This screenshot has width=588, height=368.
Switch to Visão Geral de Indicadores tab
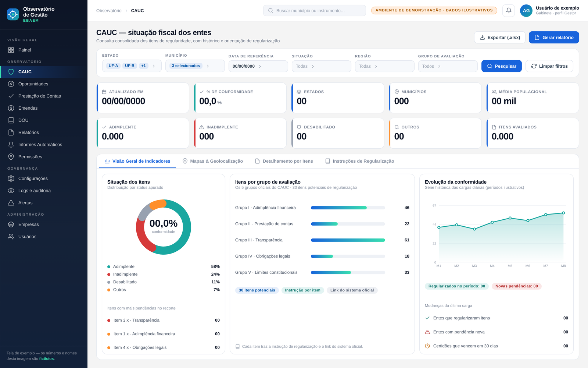tap(137, 161)
